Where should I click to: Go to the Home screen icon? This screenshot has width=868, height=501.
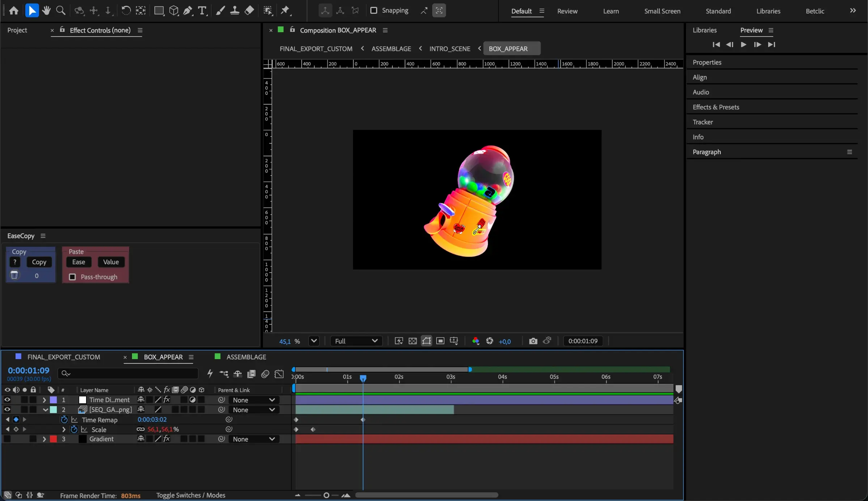pos(14,10)
